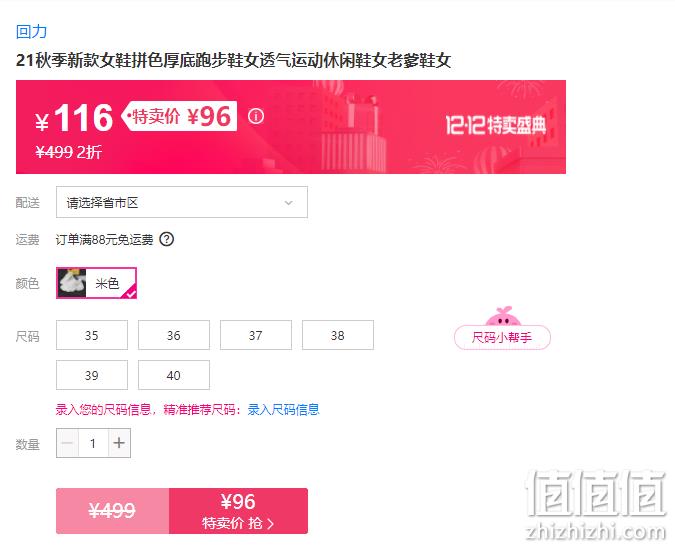The height and width of the screenshot is (549, 675).
Task: Open the 回力 brand link
Action: point(31,31)
